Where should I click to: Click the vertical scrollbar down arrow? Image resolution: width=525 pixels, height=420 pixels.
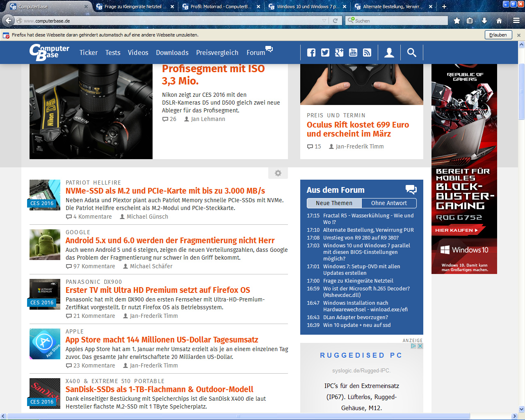point(522,409)
